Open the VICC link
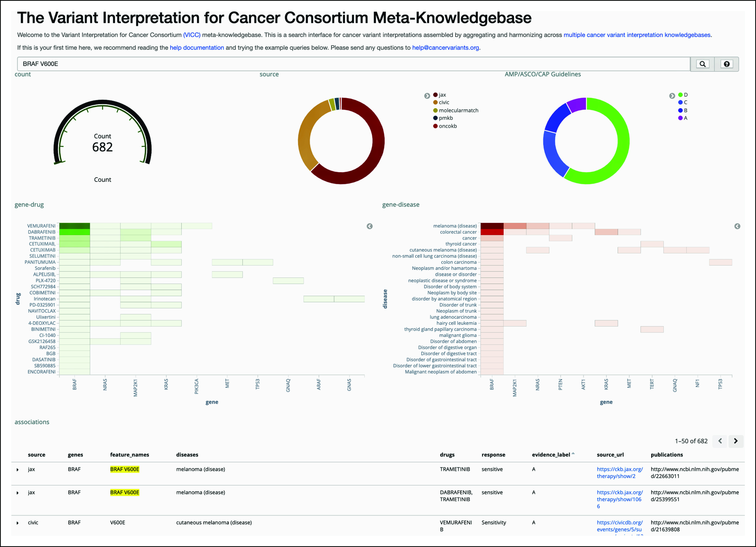Viewport: 756px width, 547px height. 192,35
